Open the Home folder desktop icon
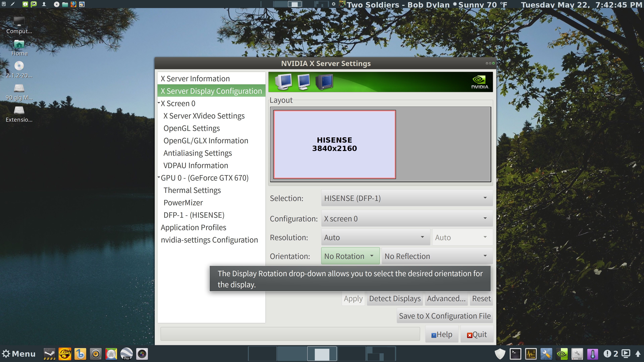 [x=19, y=48]
